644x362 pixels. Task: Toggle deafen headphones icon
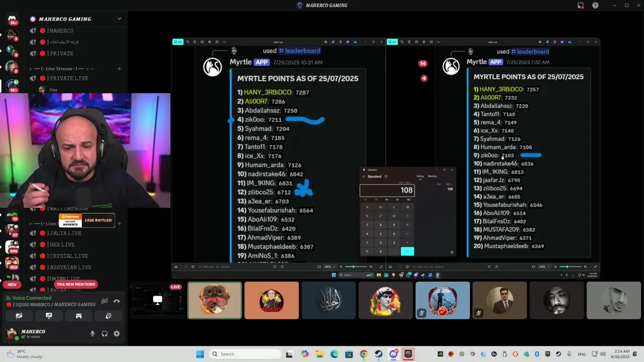105,334
